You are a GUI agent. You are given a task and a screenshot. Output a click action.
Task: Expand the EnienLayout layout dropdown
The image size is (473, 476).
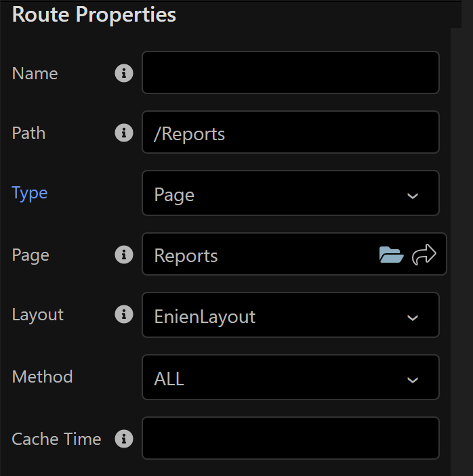tap(290, 316)
